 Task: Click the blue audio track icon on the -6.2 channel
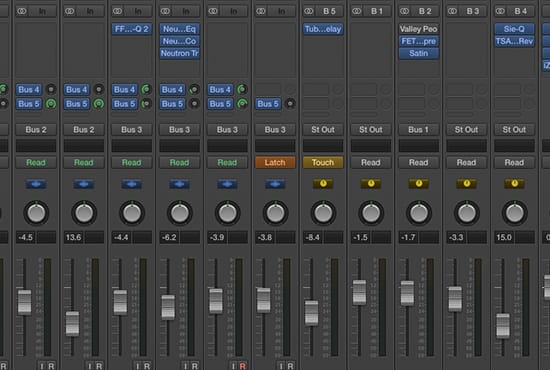click(x=179, y=184)
